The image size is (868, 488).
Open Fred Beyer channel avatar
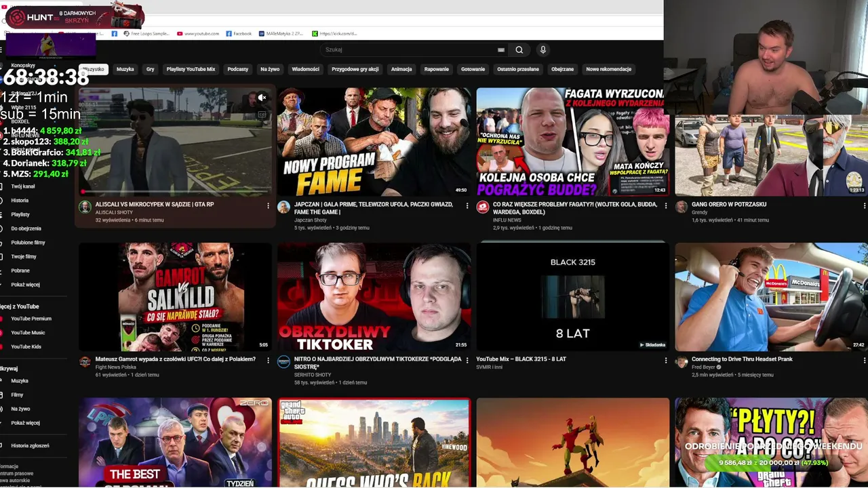pos(681,362)
